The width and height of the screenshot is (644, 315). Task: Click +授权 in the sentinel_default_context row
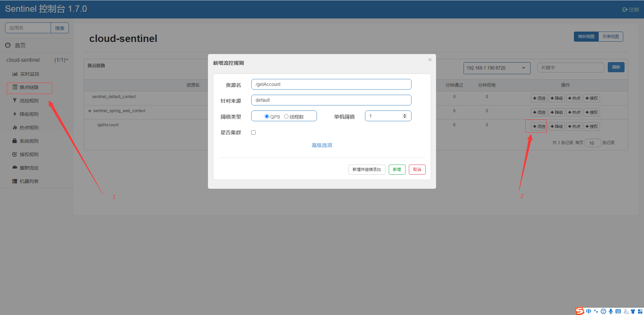pos(592,98)
